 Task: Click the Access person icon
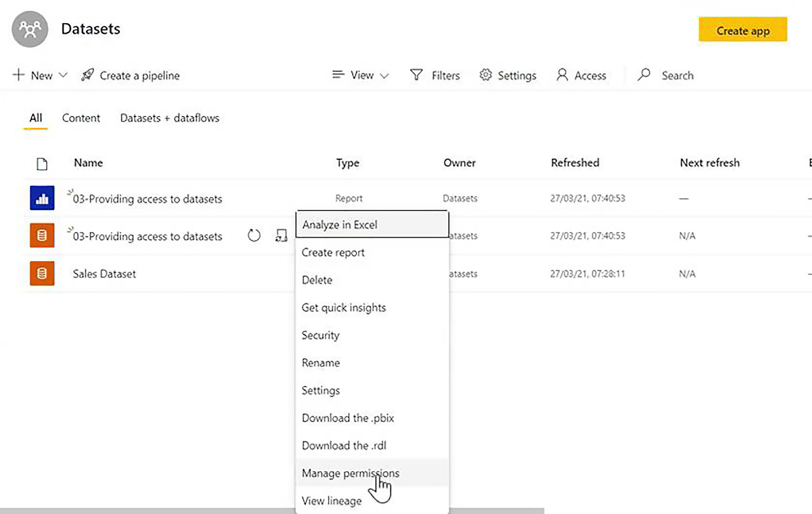[562, 75]
